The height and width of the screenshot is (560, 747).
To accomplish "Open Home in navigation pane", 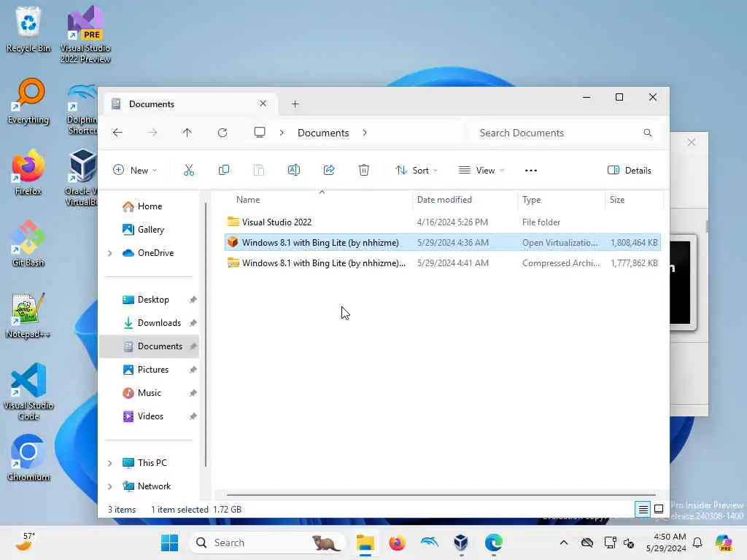I will click(x=150, y=206).
